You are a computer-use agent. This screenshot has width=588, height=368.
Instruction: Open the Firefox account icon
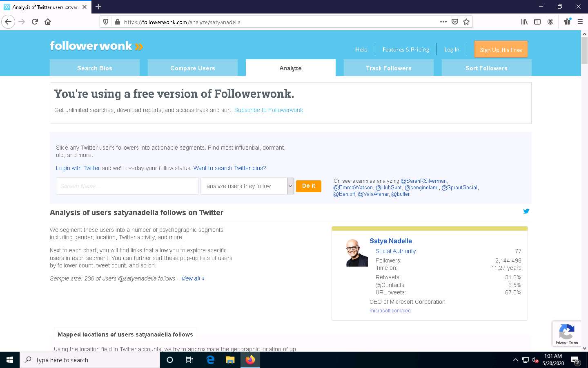[x=550, y=22]
